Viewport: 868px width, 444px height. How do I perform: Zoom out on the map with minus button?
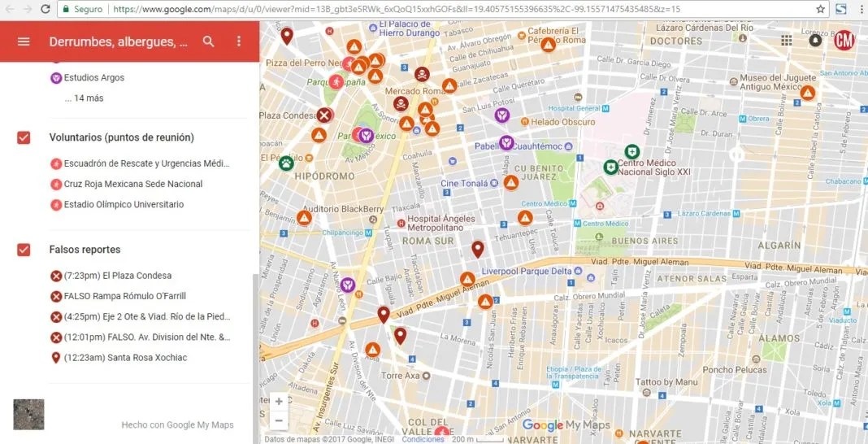[279, 420]
